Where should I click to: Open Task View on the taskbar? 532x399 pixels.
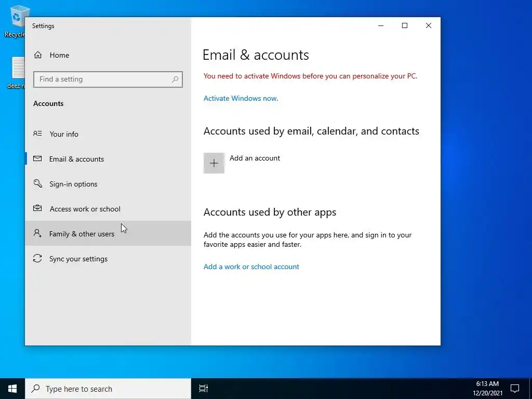pyautogui.click(x=204, y=389)
